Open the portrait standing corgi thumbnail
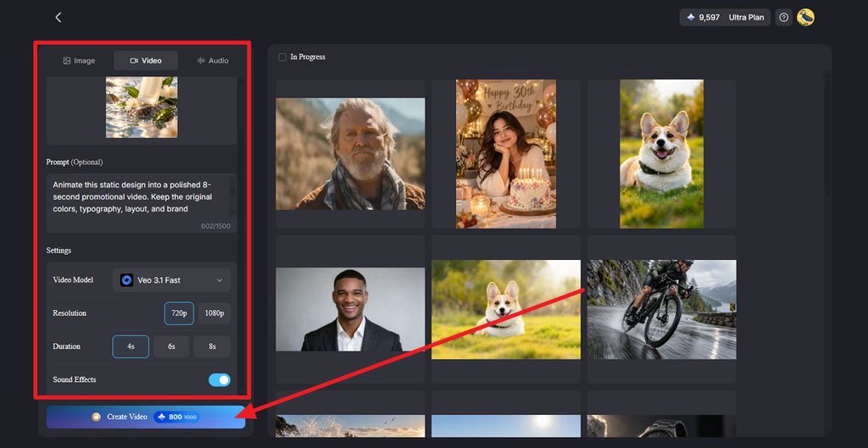868x448 pixels. point(661,154)
